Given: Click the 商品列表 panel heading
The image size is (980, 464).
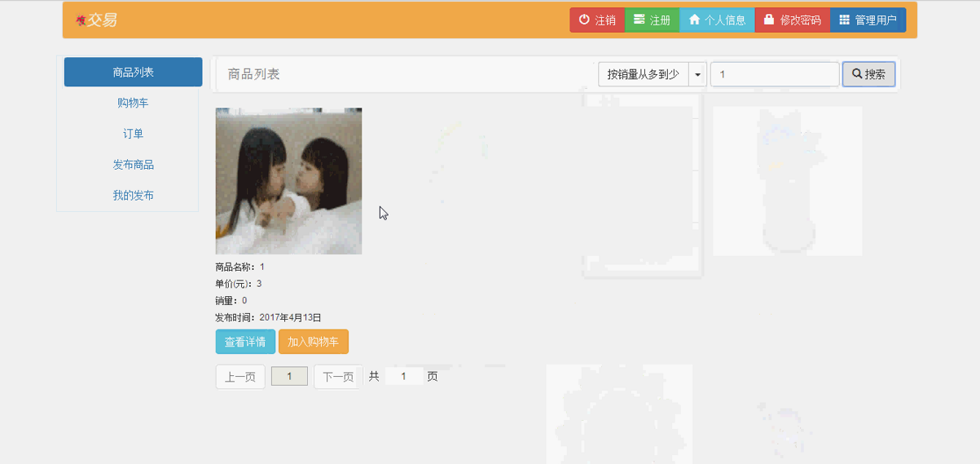Looking at the screenshot, I should click(x=254, y=74).
